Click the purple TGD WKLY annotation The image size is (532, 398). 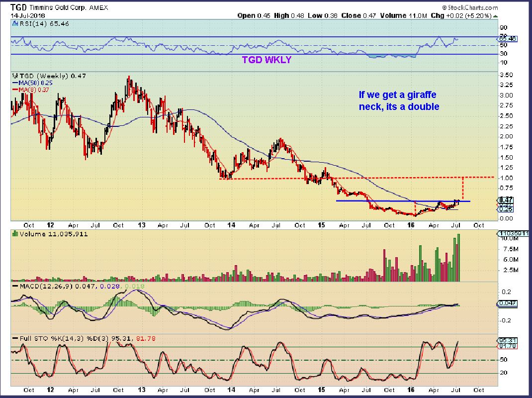tap(266, 60)
